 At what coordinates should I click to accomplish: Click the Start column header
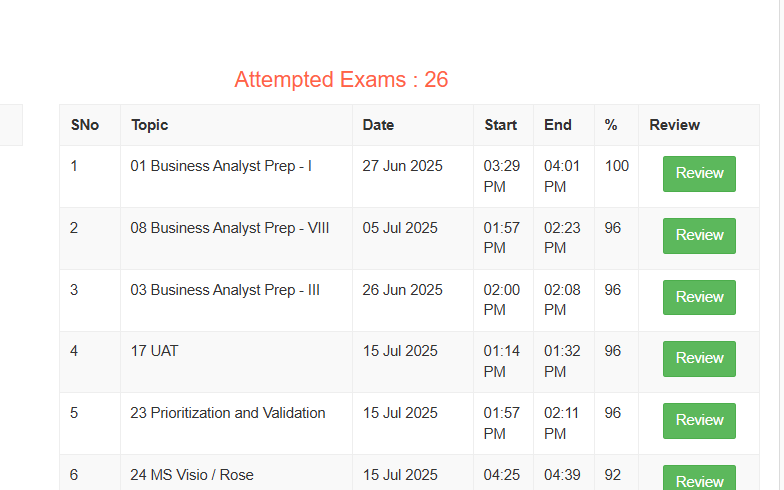pyautogui.click(x=500, y=125)
